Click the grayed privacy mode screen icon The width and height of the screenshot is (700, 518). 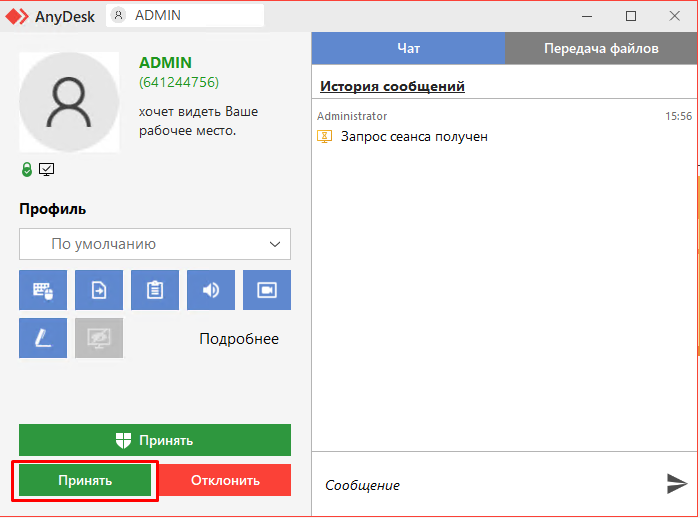pos(99,338)
